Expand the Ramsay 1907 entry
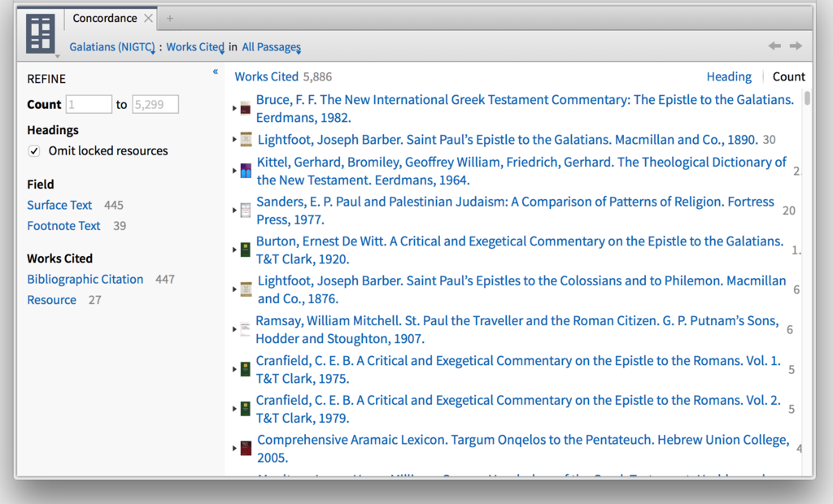The image size is (833, 504). [234, 329]
